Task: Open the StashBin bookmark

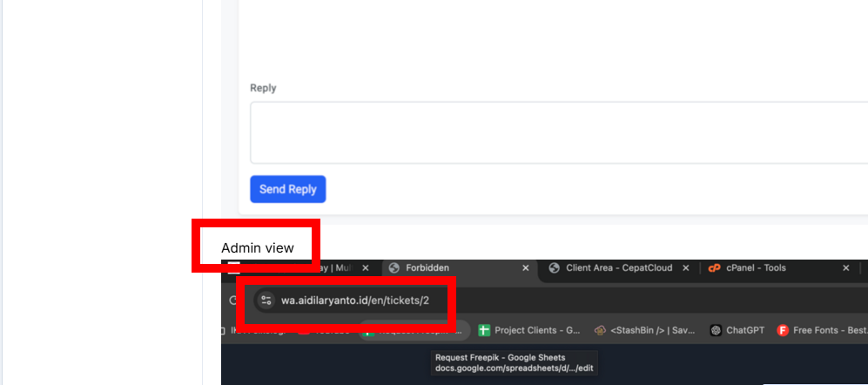Action: [x=644, y=330]
